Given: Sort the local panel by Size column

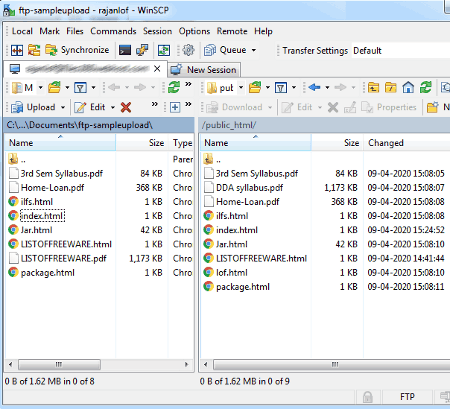Looking at the screenshot, I should [x=142, y=143].
